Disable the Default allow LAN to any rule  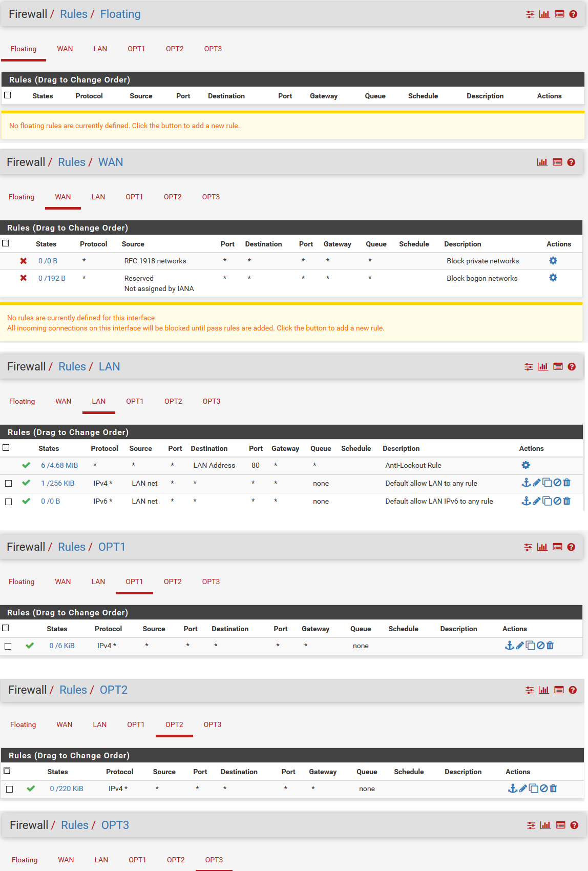pos(557,483)
